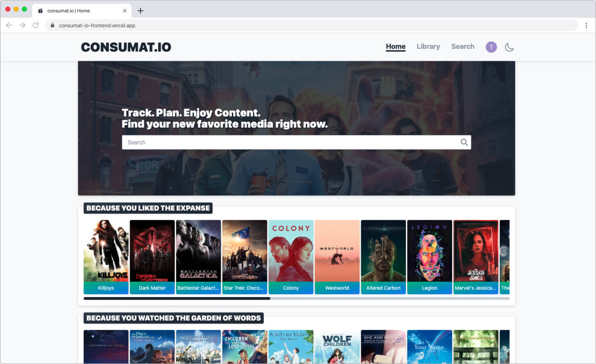The image size is (596, 364).
Task: Open the Battlestar Galactica poster
Action: (x=198, y=251)
